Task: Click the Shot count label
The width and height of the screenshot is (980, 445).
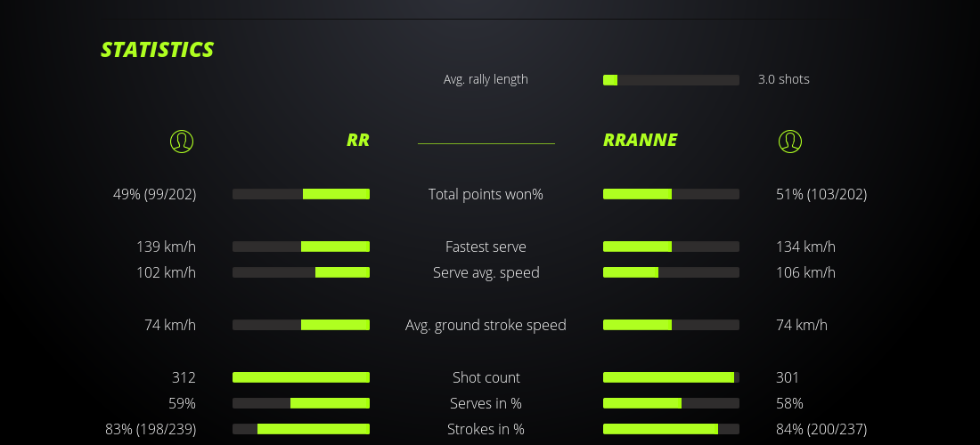Action: tap(486, 377)
